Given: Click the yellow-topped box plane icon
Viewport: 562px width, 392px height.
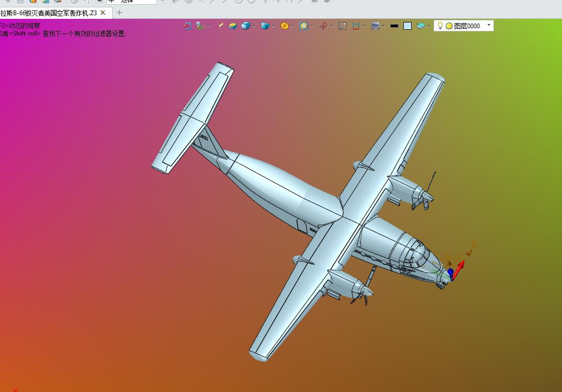Looking at the screenshot, I should [x=233, y=26].
